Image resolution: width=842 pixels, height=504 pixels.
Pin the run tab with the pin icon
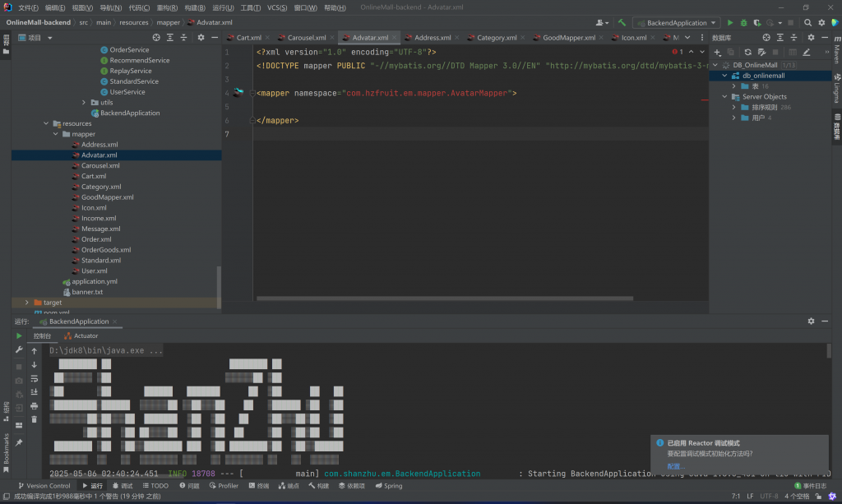(x=19, y=442)
